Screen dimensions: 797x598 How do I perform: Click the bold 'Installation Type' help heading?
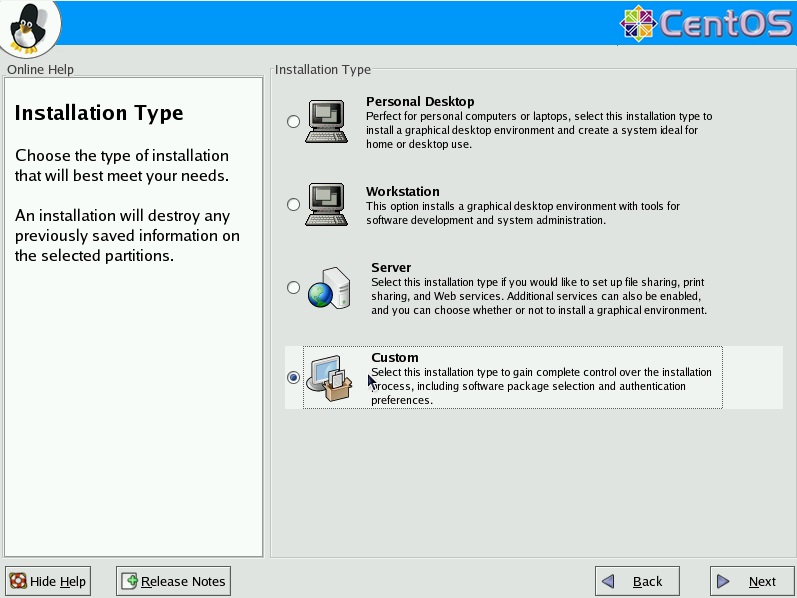click(99, 113)
